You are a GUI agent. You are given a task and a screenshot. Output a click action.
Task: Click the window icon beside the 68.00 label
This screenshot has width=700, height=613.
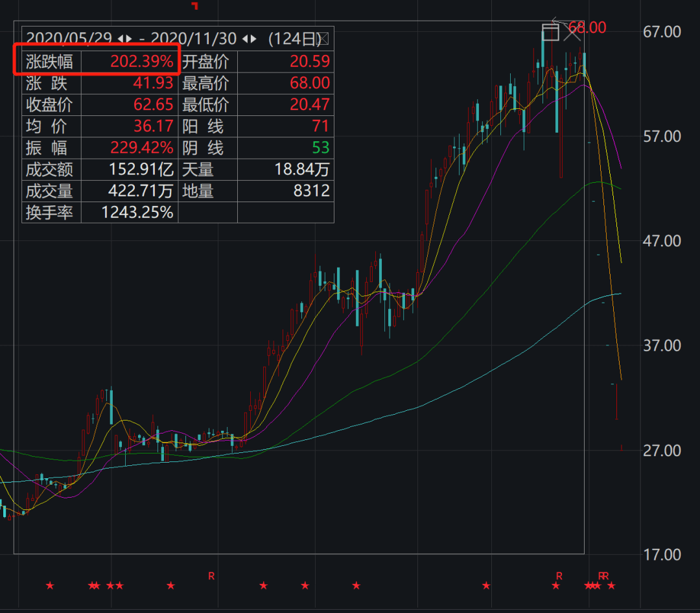[x=550, y=32]
